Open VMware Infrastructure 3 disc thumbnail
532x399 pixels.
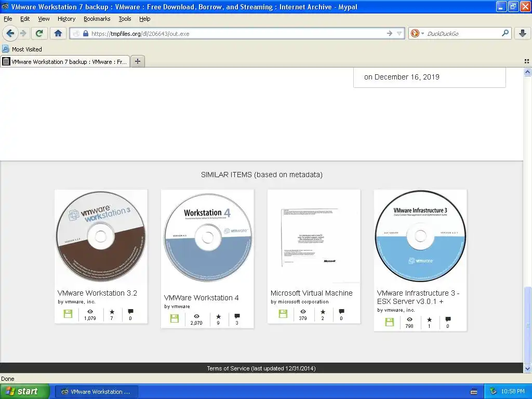pos(420,236)
